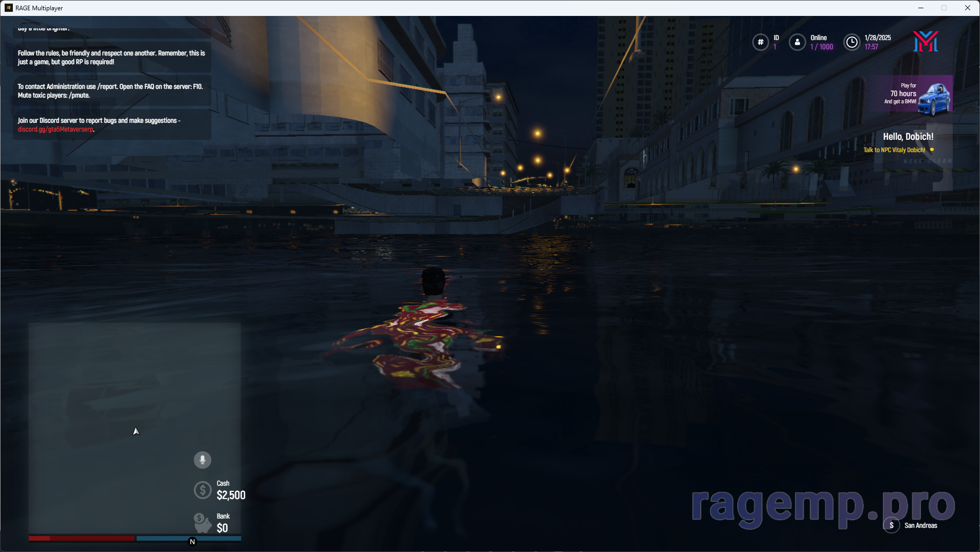Toggle the microphone voice chat icon

click(x=202, y=459)
